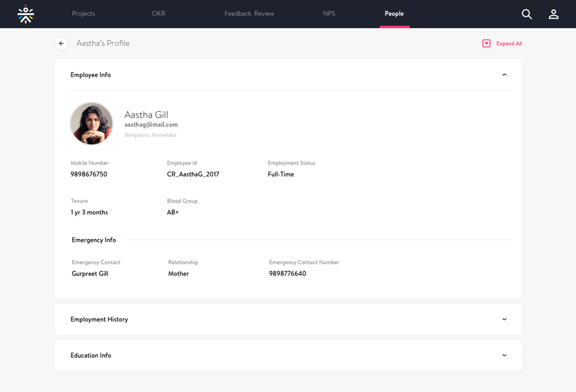Go back using the arrow button
Screen dimensions: 576x392
61,43
